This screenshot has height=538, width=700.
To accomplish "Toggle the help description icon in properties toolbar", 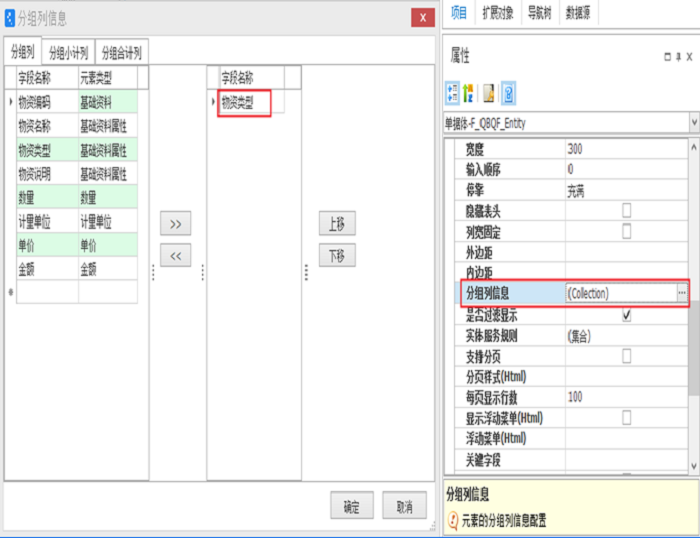I will tap(508, 94).
